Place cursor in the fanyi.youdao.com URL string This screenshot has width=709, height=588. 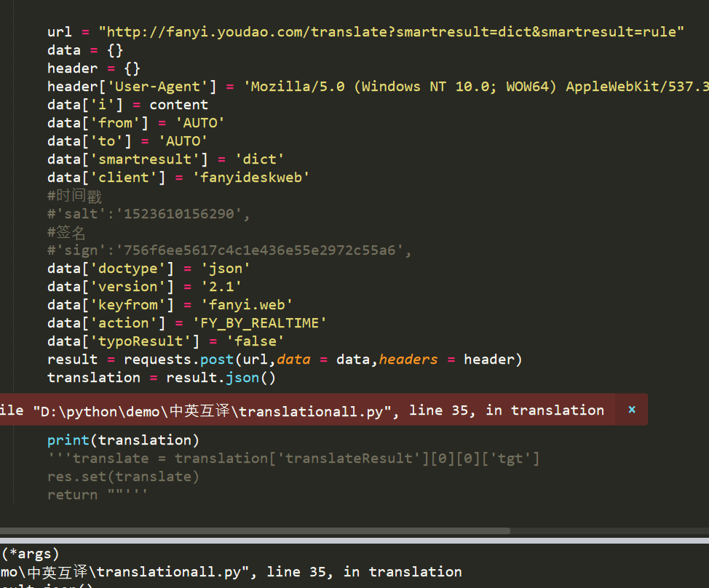[x=392, y=32]
